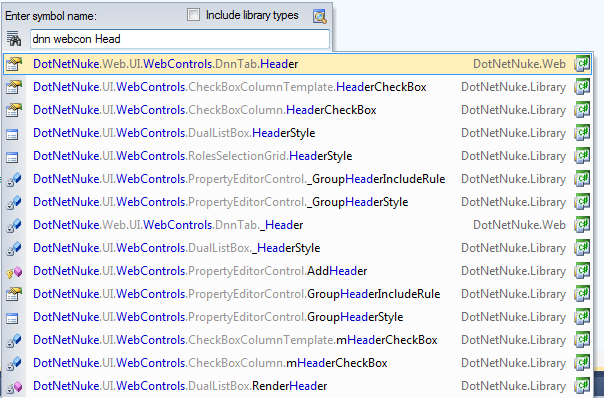Click DotNetNuke.Library label on AddHeader row
This screenshot has width=604, height=398.
[513, 271]
